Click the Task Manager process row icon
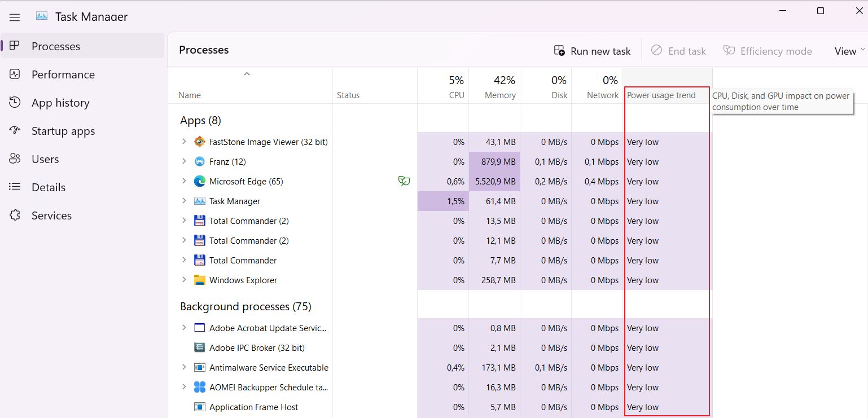The height and width of the screenshot is (418, 868). tap(200, 201)
